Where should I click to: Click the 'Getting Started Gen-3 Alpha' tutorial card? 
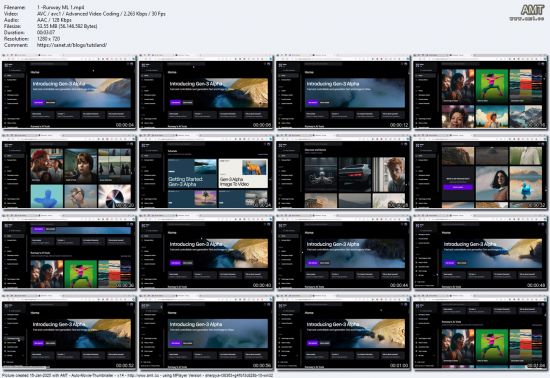click(192, 173)
